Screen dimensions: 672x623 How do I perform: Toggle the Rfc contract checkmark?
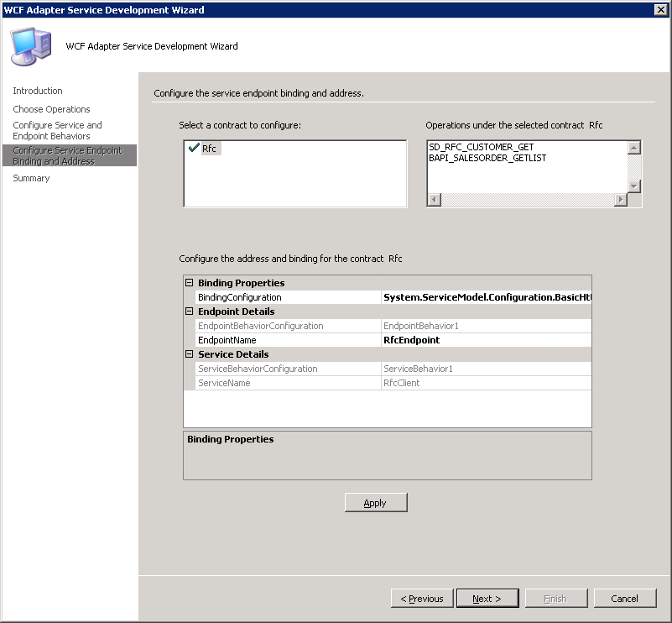click(x=194, y=148)
